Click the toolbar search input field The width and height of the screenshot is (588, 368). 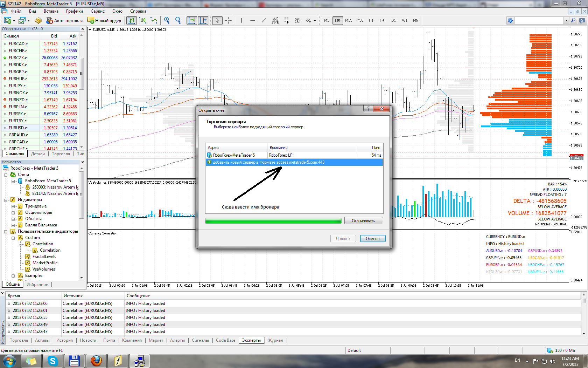coord(539,20)
